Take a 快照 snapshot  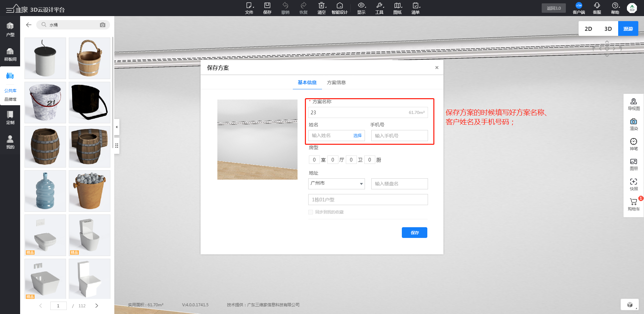(634, 184)
